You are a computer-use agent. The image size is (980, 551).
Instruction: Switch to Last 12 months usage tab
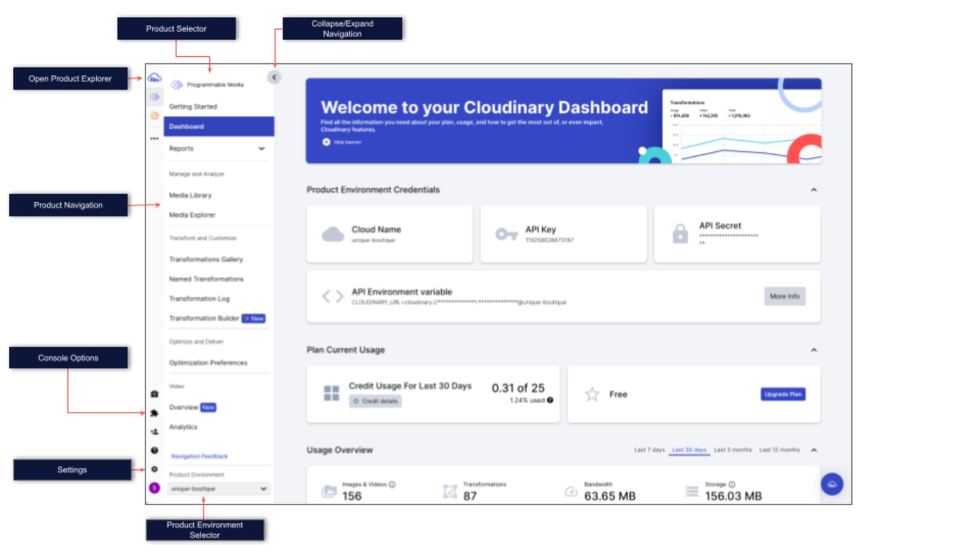tap(780, 450)
